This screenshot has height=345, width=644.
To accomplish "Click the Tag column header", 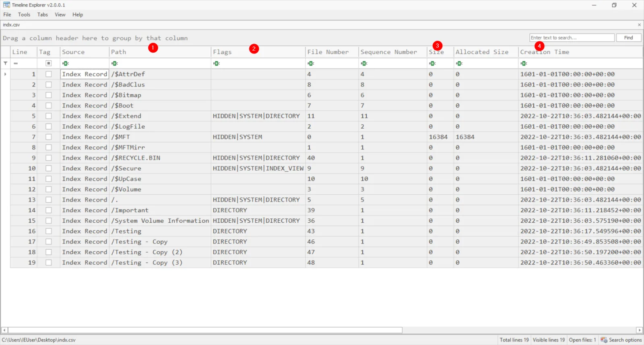I will click(x=49, y=52).
